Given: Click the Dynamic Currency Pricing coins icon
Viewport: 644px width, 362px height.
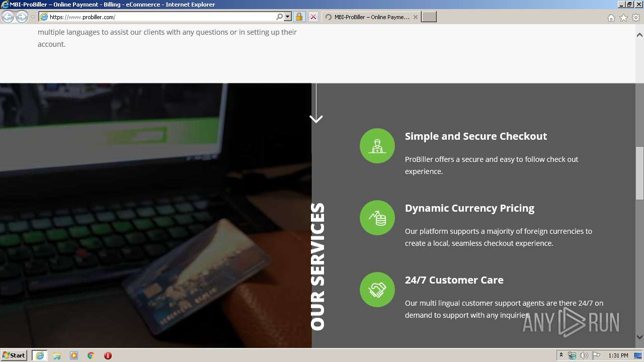Looking at the screenshot, I should (377, 218).
